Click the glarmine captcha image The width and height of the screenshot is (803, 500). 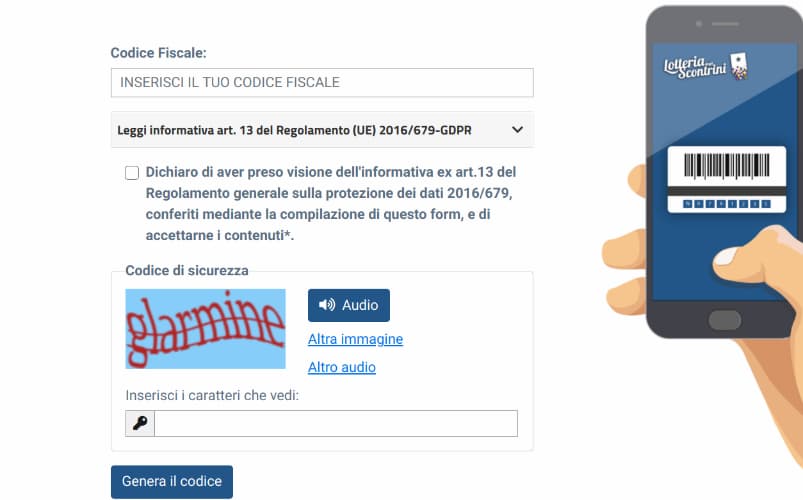coord(205,329)
